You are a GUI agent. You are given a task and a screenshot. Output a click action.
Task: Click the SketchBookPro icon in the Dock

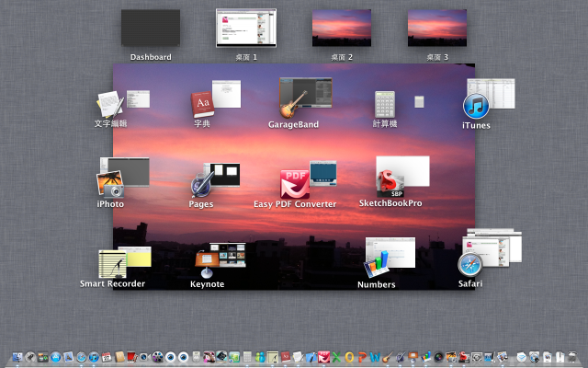[464, 357]
